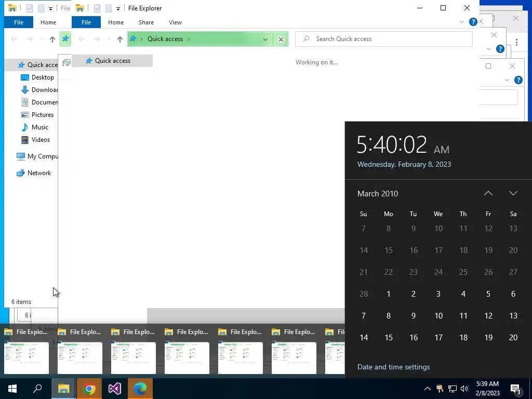Viewport: 532px width, 399px height.
Task: Open Microsoft Edge from the taskbar
Action: pyautogui.click(x=140, y=389)
